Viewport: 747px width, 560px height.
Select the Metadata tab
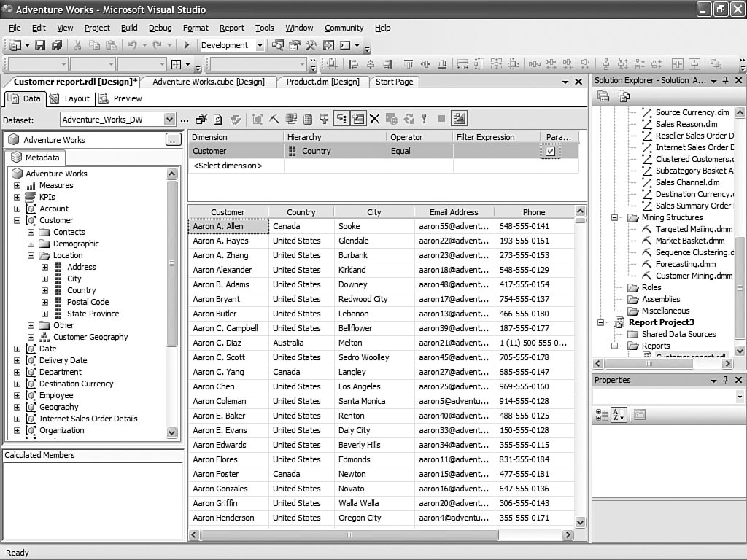[x=36, y=157]
